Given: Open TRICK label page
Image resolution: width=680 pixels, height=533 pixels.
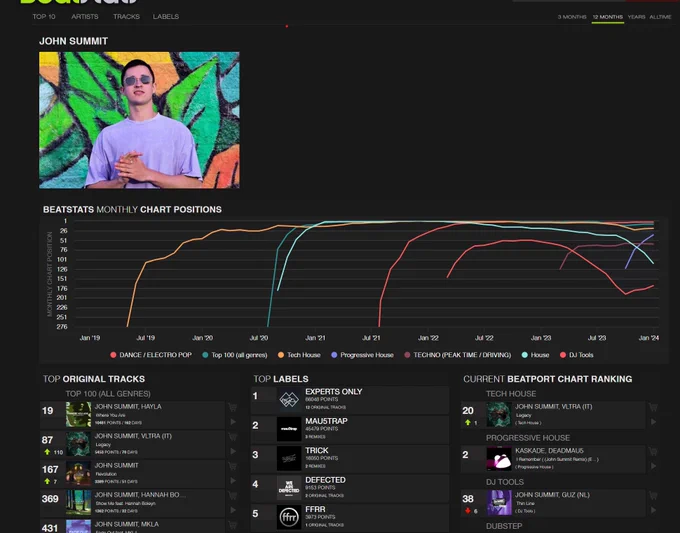Looking at the screenshot, I should [x=317, y=451].
